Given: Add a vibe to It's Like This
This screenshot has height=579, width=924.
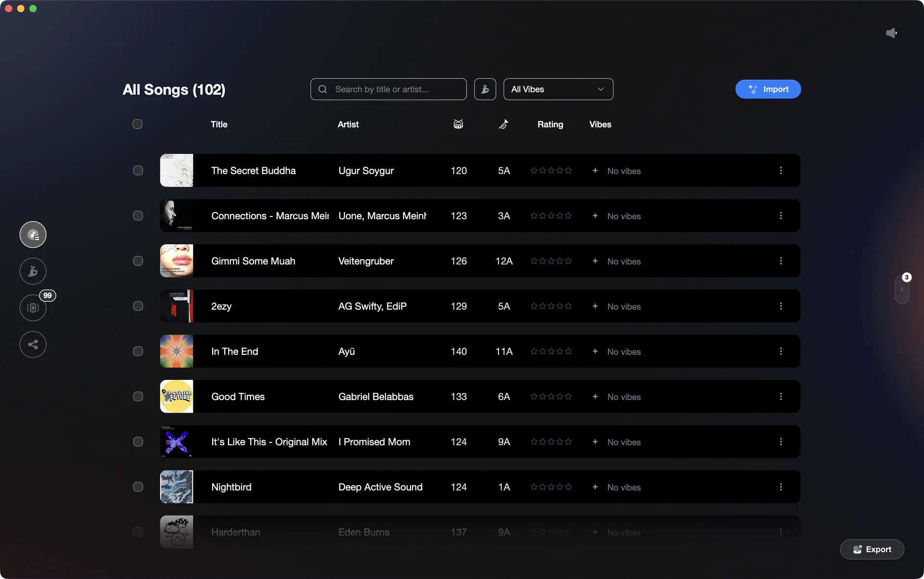Looking at the screenshot, I should pos(595,441).
